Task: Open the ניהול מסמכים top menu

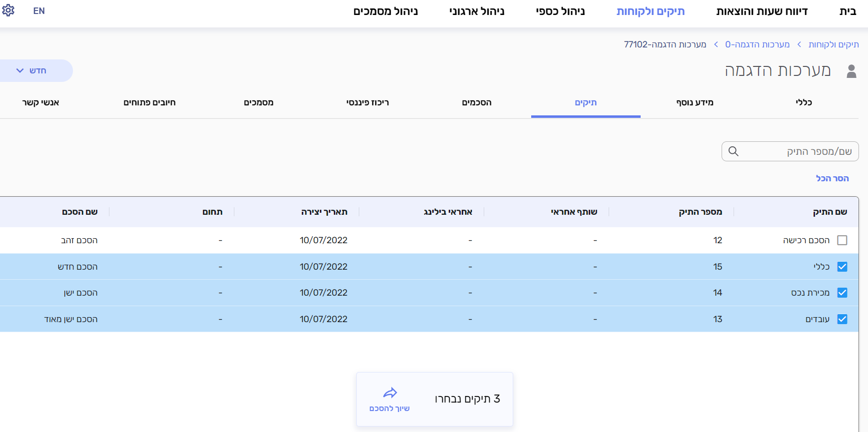Action: pos(385,11)
